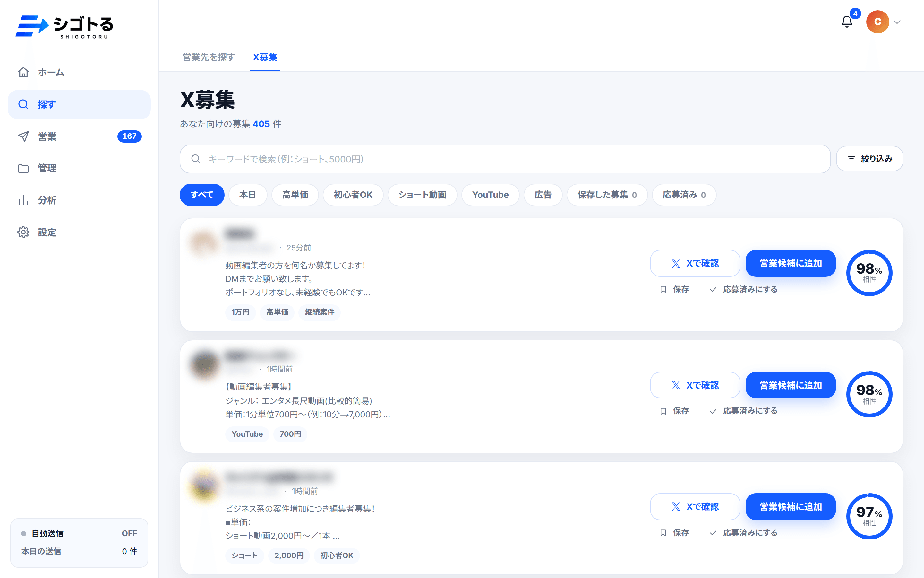Open the post text ビジネス系の案件増加につき編集者募集！

tap(300, 509)
